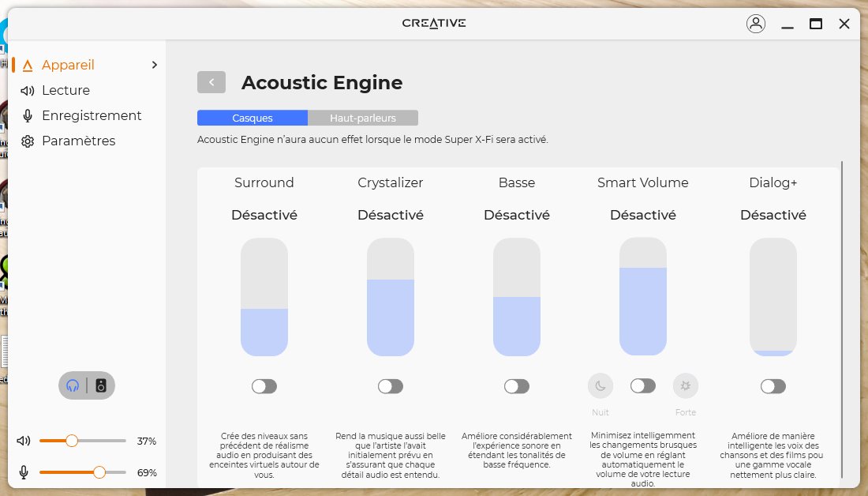Turn on the Crystalizer switch
This screenshot has width=868, height=496.
[391, 386]
